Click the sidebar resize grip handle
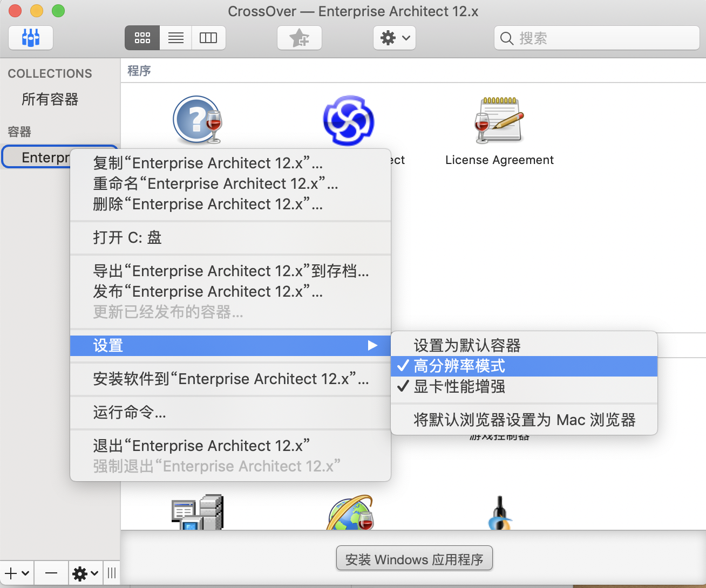 112,573
